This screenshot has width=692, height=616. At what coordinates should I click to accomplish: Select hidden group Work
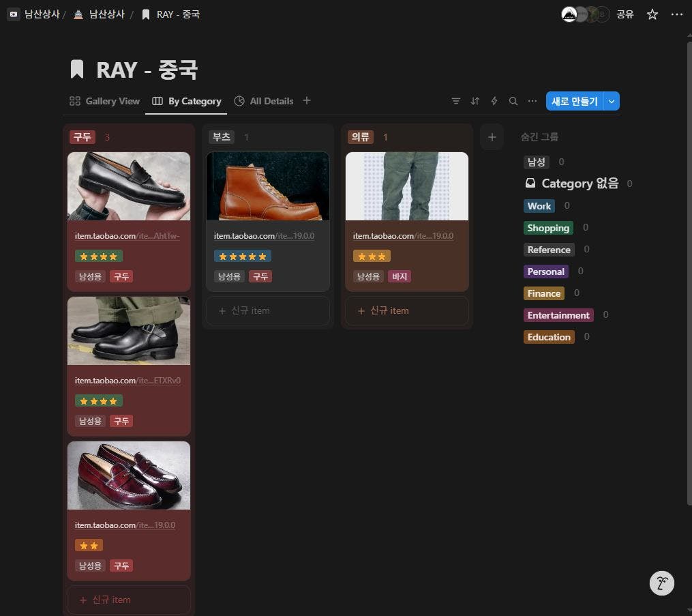(539, 206)
